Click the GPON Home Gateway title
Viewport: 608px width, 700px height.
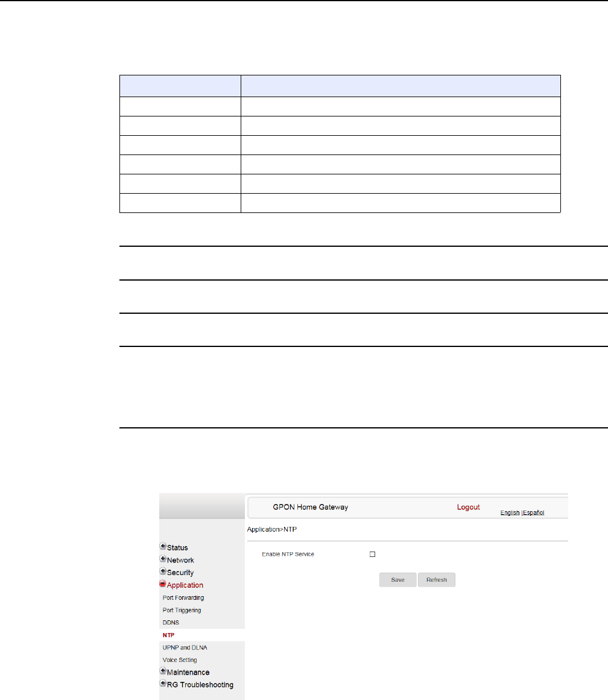point(311,507)
